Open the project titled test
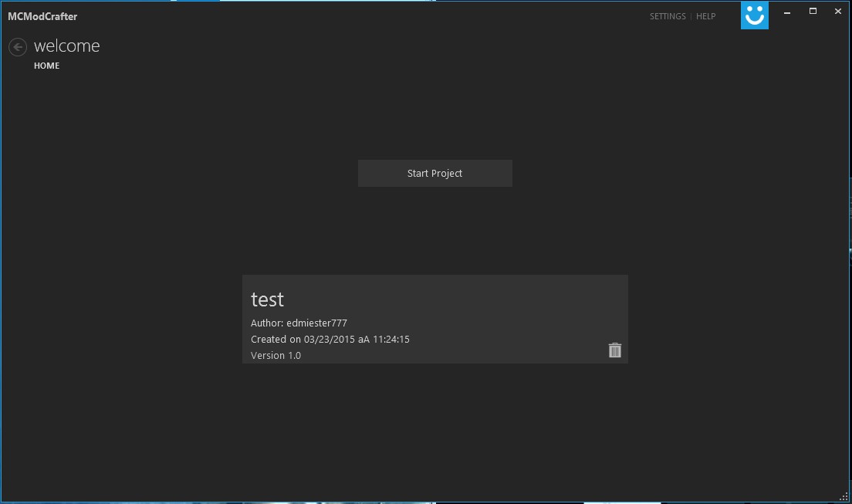This screenshot has width=852, height=504. click(268, 299)
